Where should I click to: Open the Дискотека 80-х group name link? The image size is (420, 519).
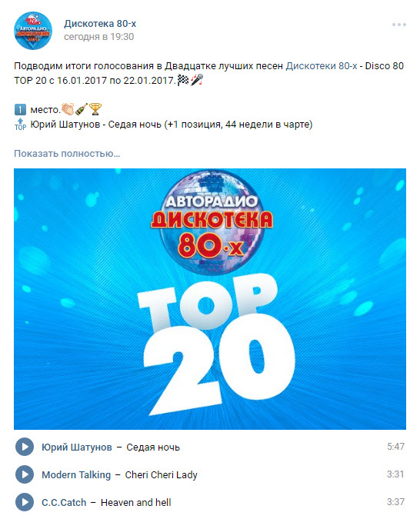coord(100,24)
